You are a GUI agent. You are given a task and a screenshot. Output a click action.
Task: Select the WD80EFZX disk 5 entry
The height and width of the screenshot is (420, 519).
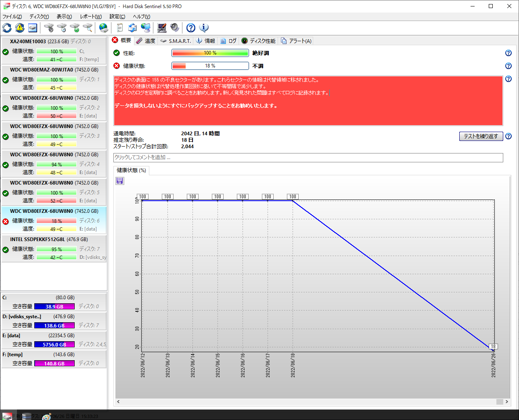pos(54,191)
